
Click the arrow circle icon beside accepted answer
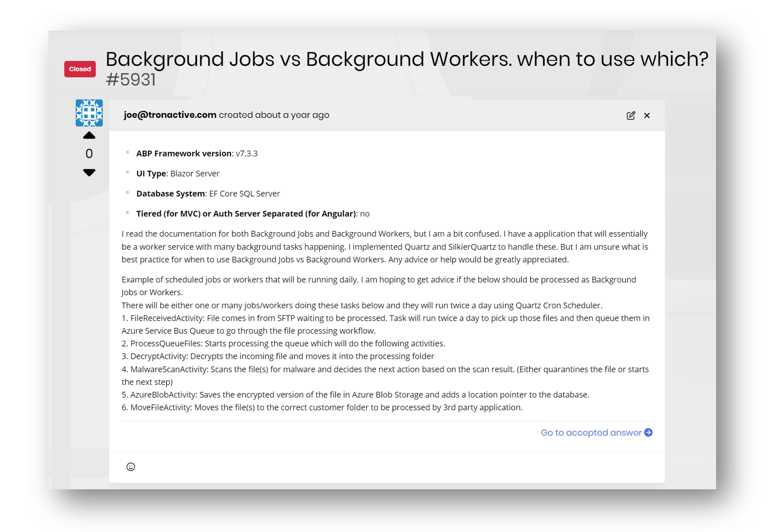pos(648,433)
